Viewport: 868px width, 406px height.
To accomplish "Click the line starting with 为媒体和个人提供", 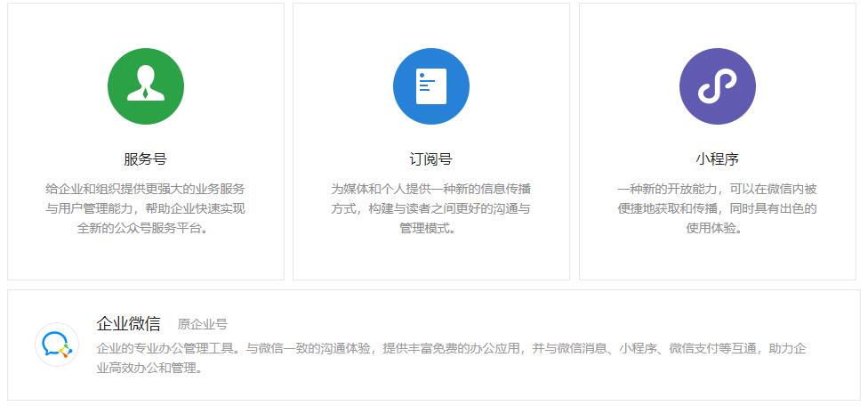I will [431, 189].
